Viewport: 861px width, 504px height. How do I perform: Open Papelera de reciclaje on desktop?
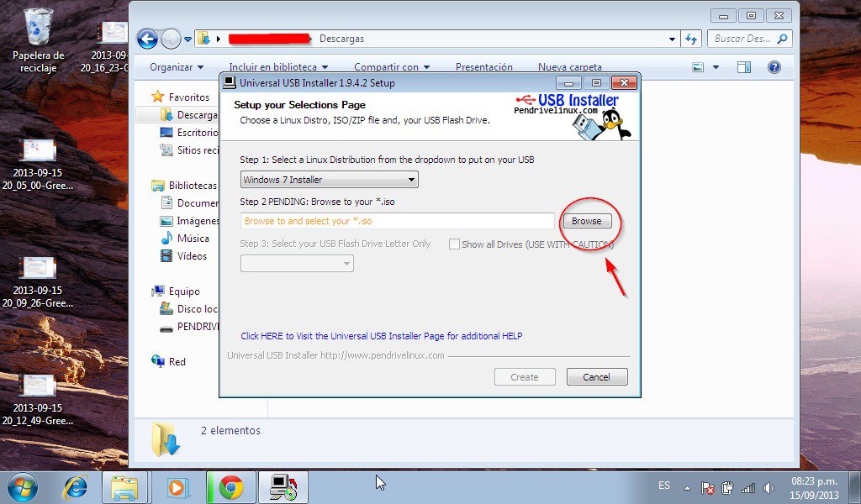click(x=38, y=28)
